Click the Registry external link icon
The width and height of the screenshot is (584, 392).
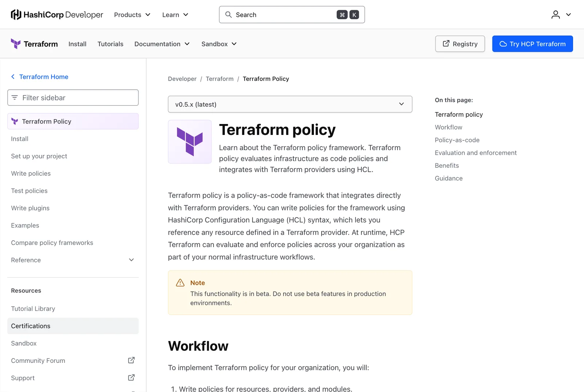446,44
